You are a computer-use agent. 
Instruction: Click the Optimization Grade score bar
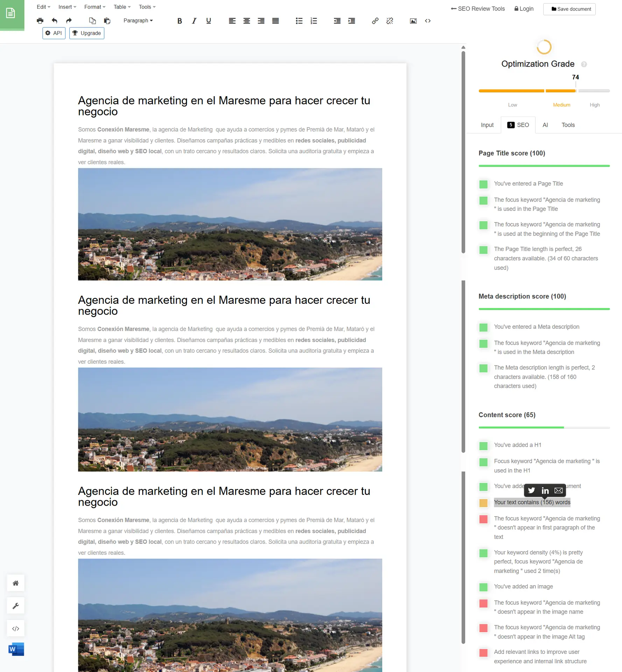click(544, 91)
